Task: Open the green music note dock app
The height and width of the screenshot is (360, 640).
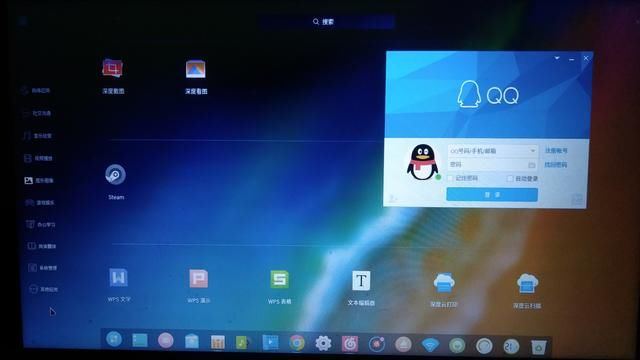Action: pos(242,342)
